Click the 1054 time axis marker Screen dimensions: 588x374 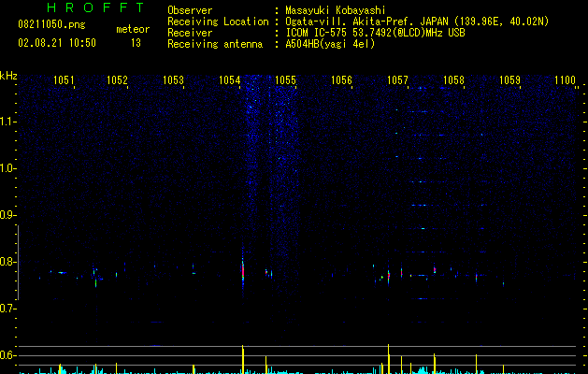(x=229, y=80)
